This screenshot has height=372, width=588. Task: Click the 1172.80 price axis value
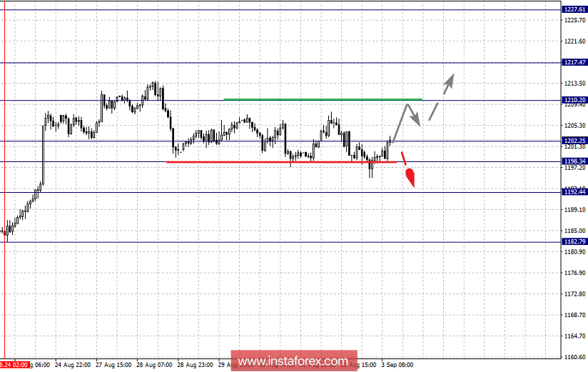tap(575, 294)
